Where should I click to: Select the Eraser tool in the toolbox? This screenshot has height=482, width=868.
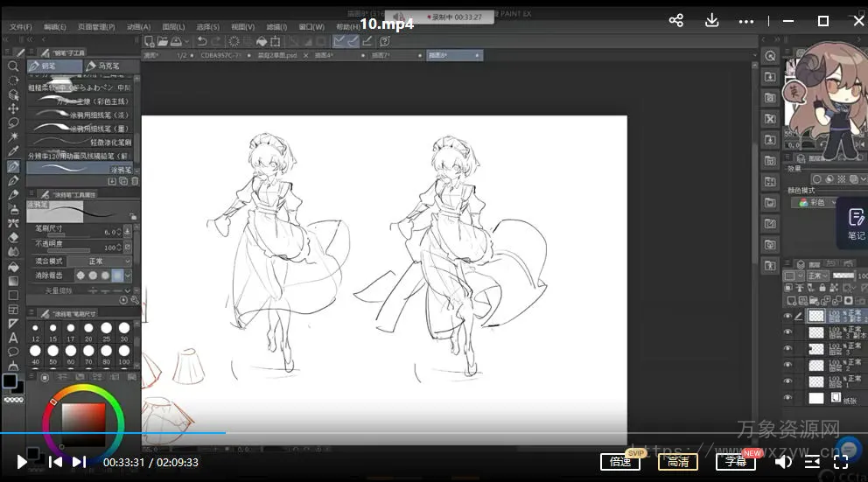pyautogui.click(x=13, y=237)
